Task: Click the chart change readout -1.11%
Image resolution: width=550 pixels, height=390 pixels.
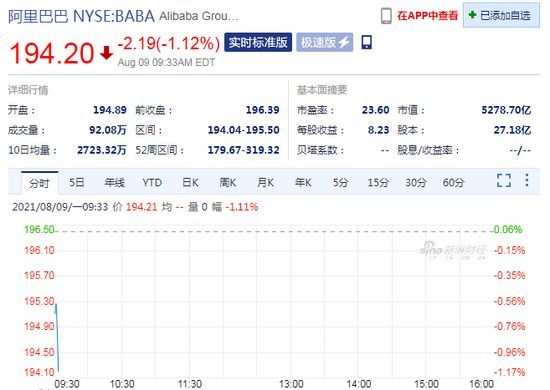Action: click(x=242, y=207)
